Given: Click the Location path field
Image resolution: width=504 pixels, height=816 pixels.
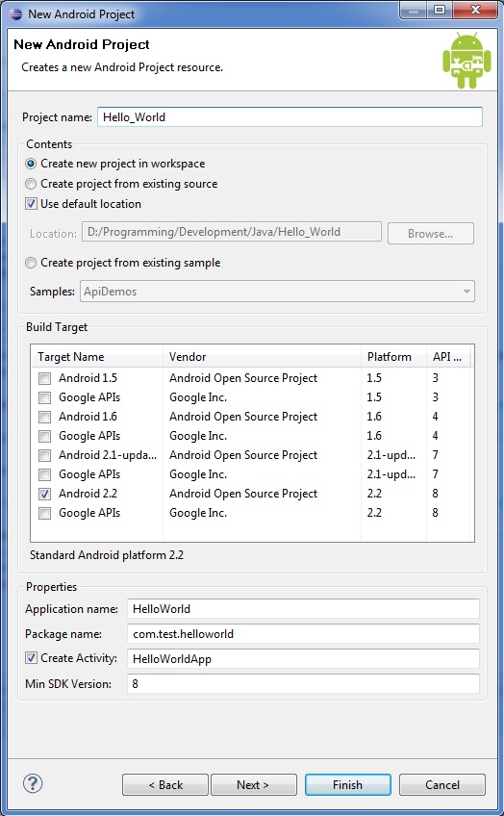Looking at the screenshot, I should (232, 232).
